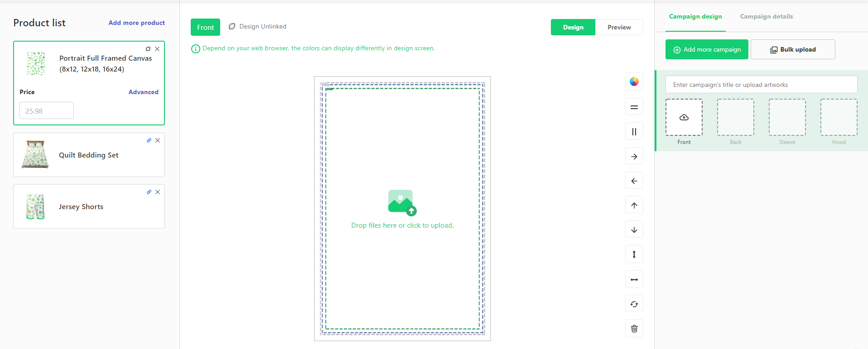Screen dimensions: 868x349
Task: Click Add more campaign button
Action: tap(707, 49)
